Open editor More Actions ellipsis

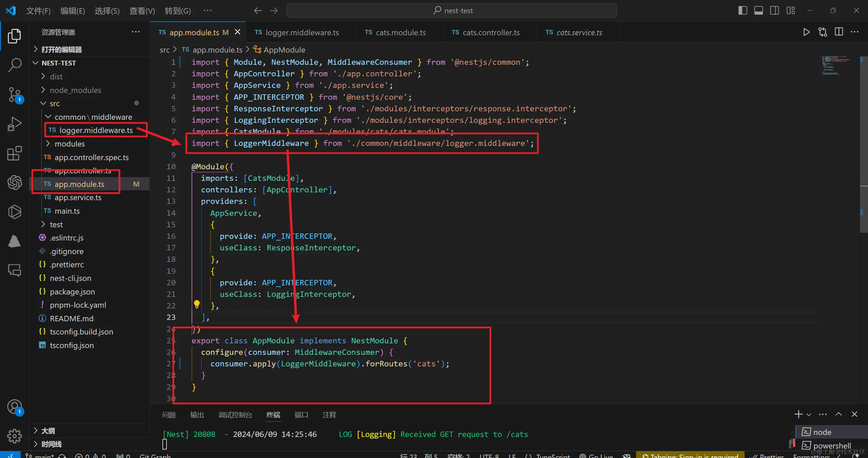(x=855, y=32)
